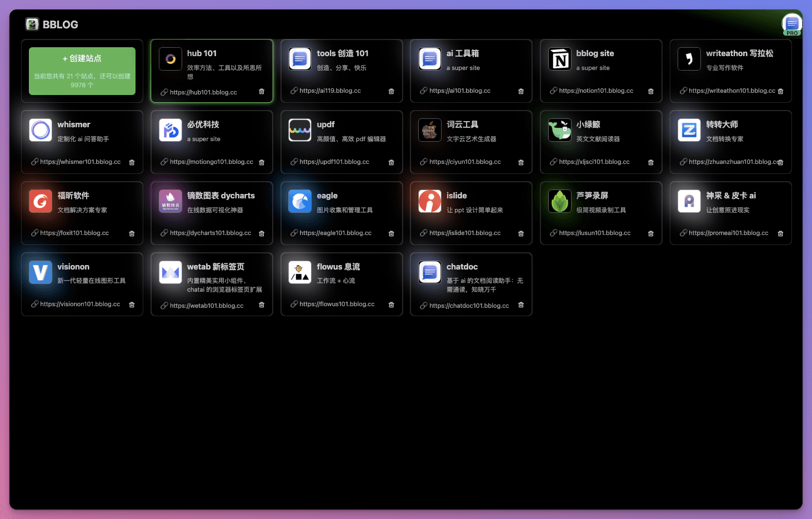Open link https://foxit101.bblog.cc
The image size is (812, 519).
pos(74,233)
